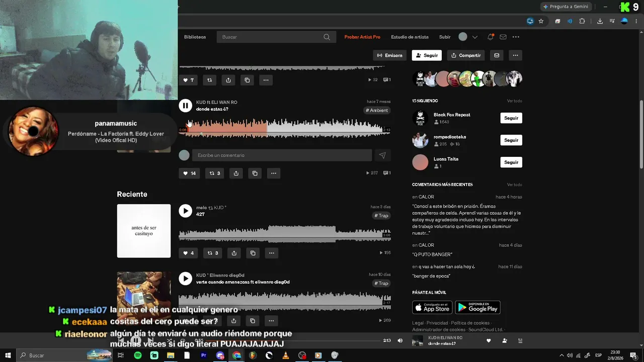Like the current track in player bar

[489, 340]
